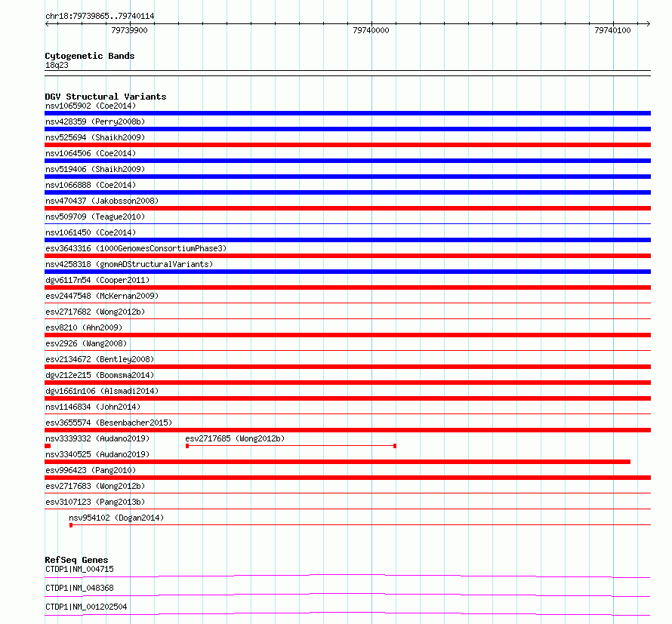Click the thin blue line under nsv509709
The width and height of the screenshot is (672, 624).
(x=347, y=223)
